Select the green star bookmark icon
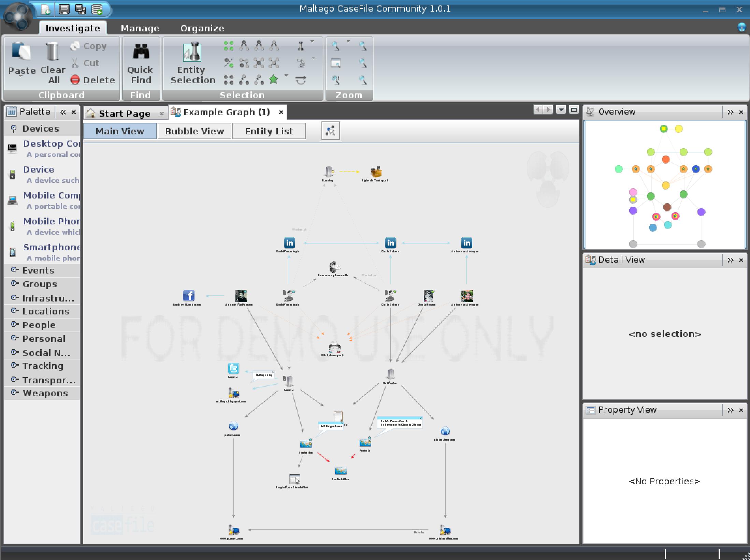Viewport: 750px width, 560px height. 273,79
